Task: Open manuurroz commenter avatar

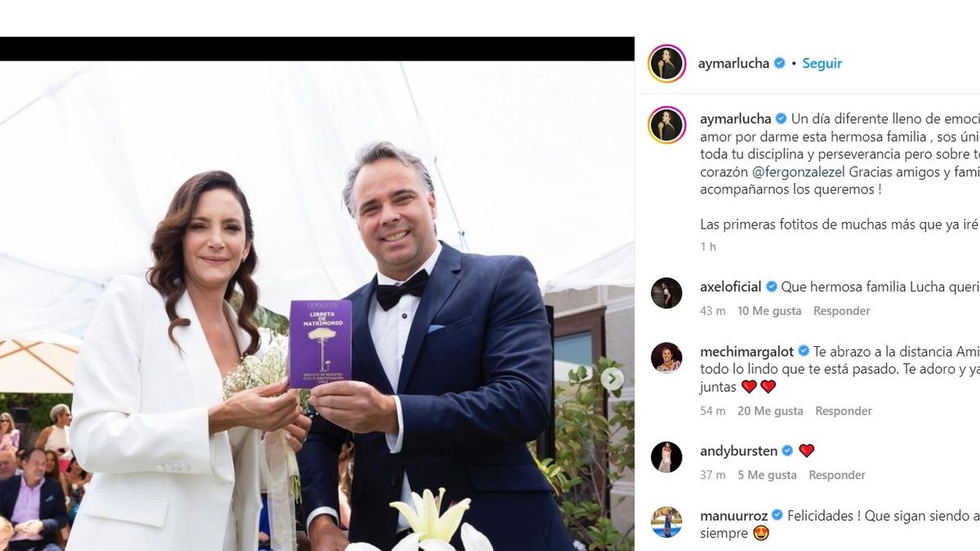Action: [x=666, y=522]
